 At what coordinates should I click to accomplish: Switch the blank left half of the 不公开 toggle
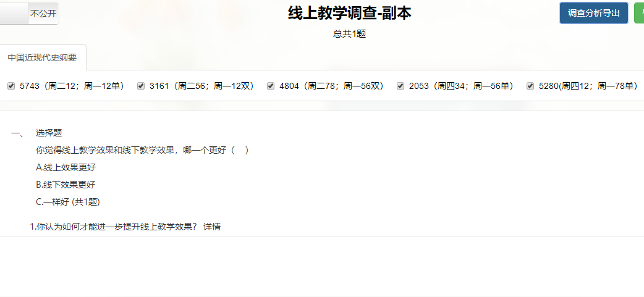point(14,14)
